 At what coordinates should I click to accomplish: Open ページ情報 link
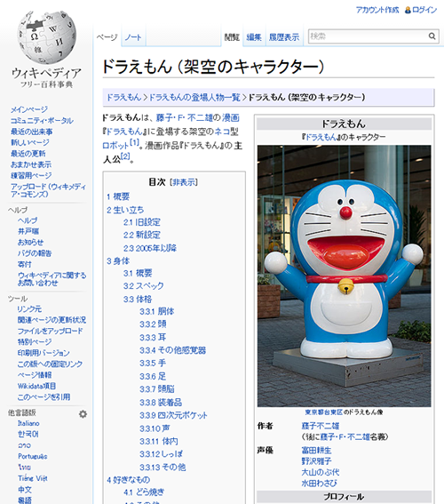coord(35,375)
